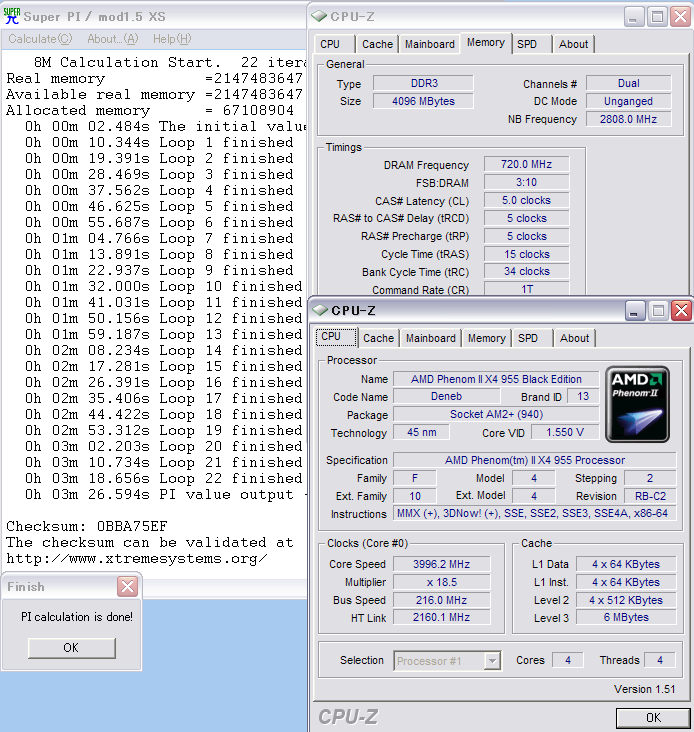
Task: Open Mainboard tab in lower CPU-Z window
Action: click(430, 338)
